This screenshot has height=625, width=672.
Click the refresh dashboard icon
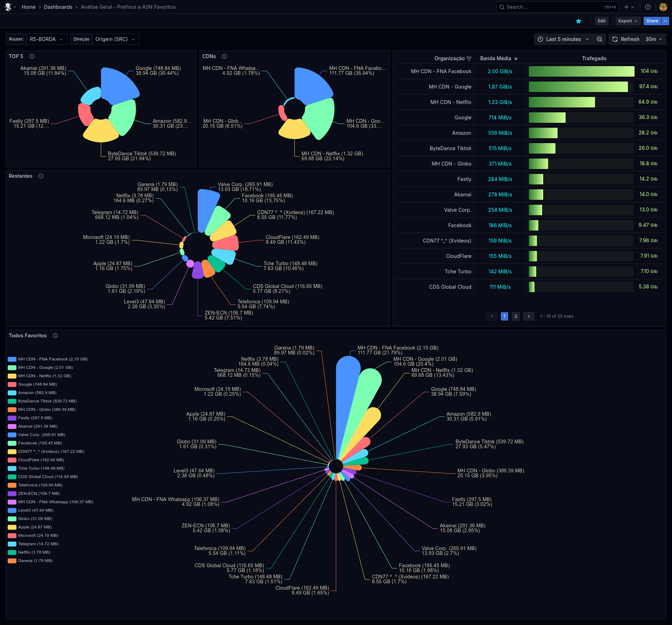pos(615,39)
